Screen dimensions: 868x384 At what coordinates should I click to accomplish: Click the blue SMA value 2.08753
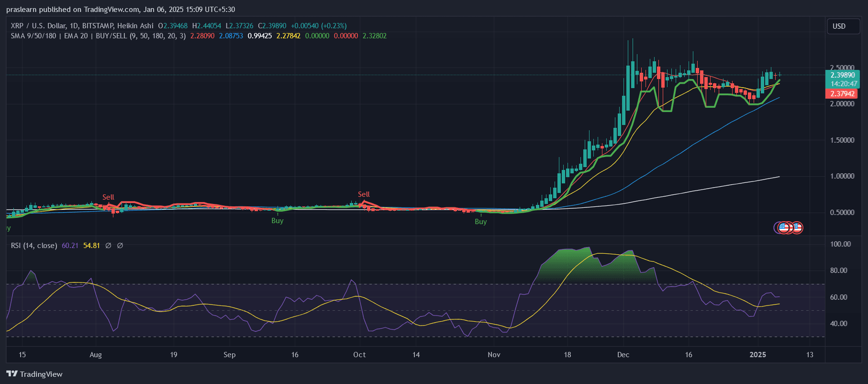point(231,36)
